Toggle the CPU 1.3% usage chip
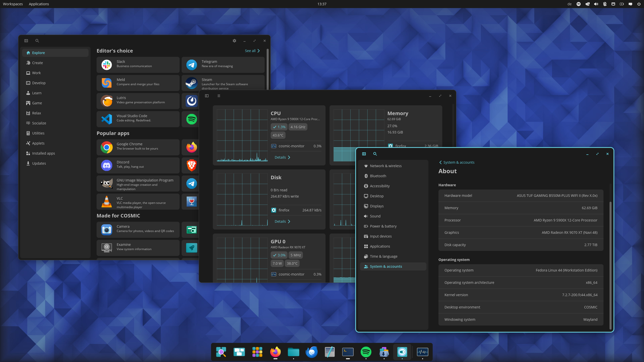Screen dimensions: 644x362 [x=279, y=127]
